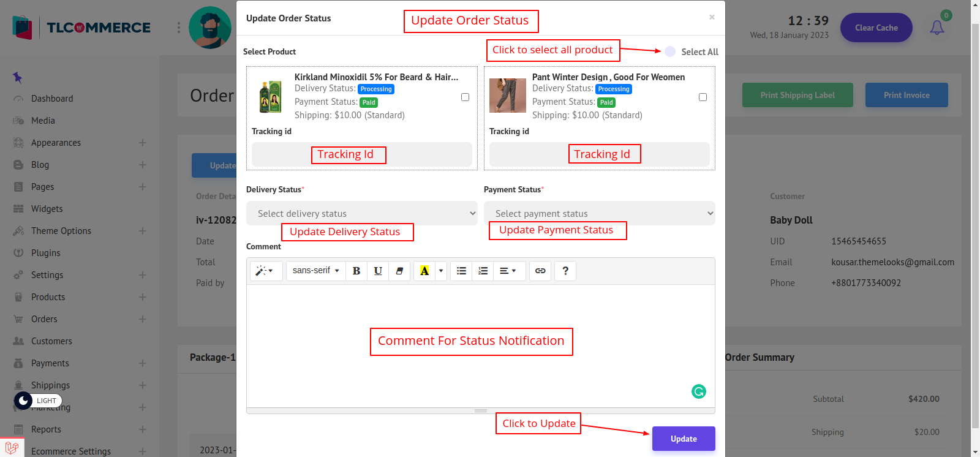The width and height of the screenshot is (980, 457).
Task: Open the Select payment status dropdown
Action: pyautogui.click(x=599, y=213)
